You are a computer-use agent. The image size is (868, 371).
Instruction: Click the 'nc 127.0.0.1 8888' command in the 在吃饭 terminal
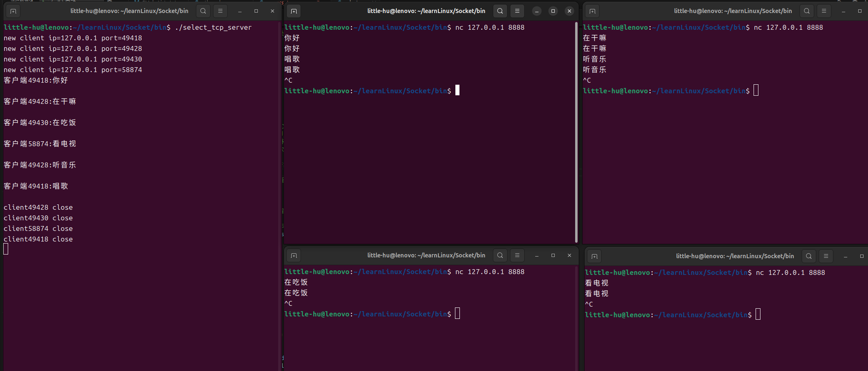point(490,272)
